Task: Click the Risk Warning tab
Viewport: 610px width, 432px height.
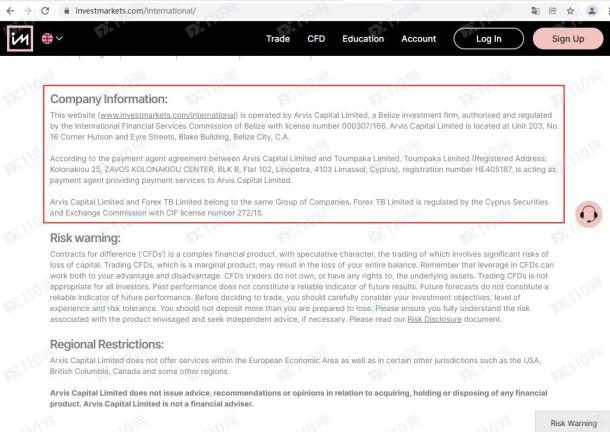Action: [573, 423]
